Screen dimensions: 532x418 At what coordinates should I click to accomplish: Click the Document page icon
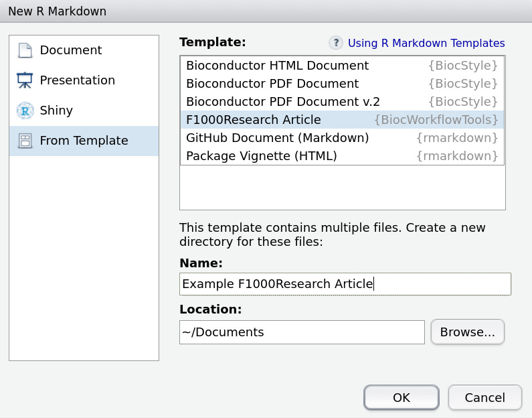[x=25, y=50]
